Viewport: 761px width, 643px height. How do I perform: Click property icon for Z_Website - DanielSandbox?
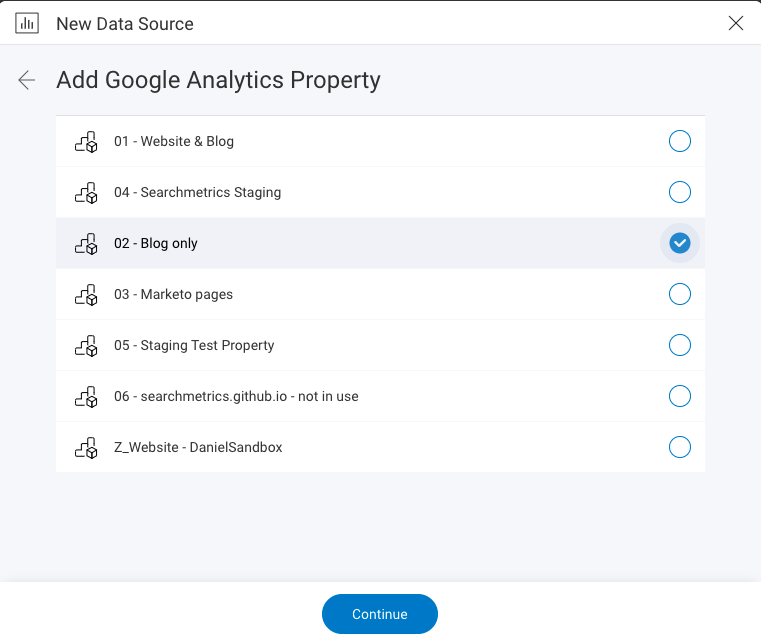[86, 447]
